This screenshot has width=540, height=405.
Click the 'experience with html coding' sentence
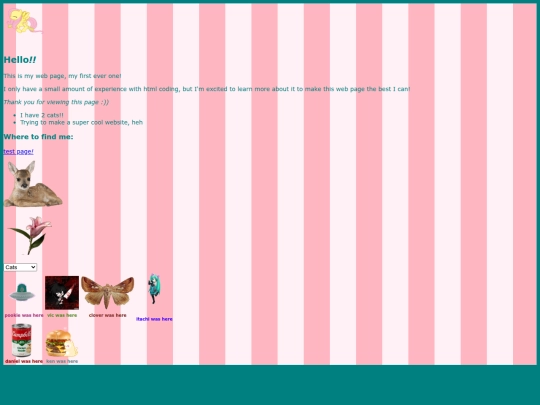pos(207,89)
